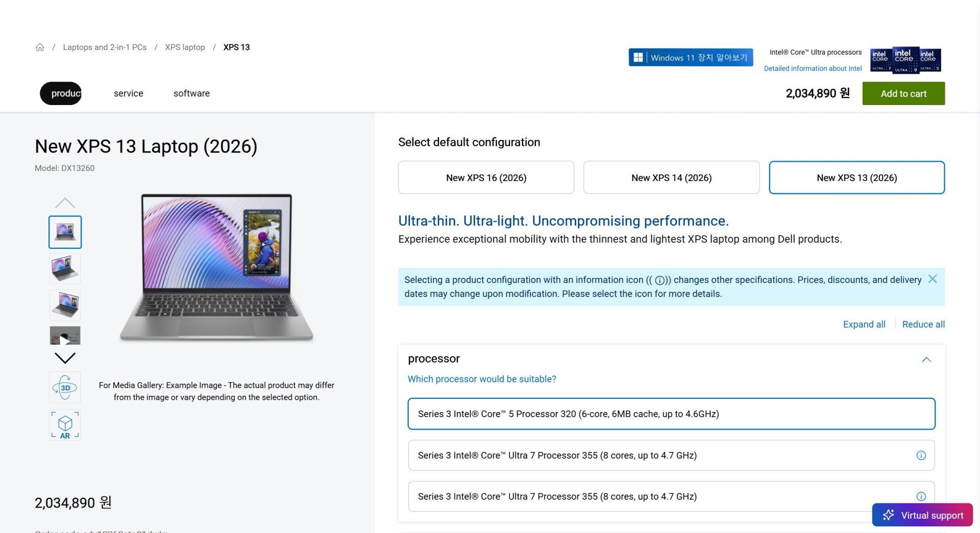Select the first Core Ultra 7 355 option
980x533 pixels.
point(671,455)
